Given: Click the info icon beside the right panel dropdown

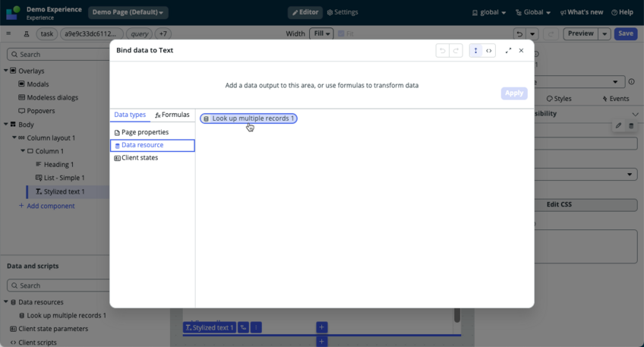Looking at the screenshot, I should click(x=632, y=82).
